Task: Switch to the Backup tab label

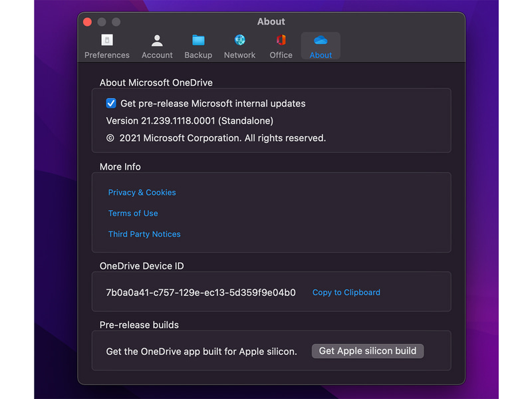Action: pyautogui.click(x=198, y=55)
